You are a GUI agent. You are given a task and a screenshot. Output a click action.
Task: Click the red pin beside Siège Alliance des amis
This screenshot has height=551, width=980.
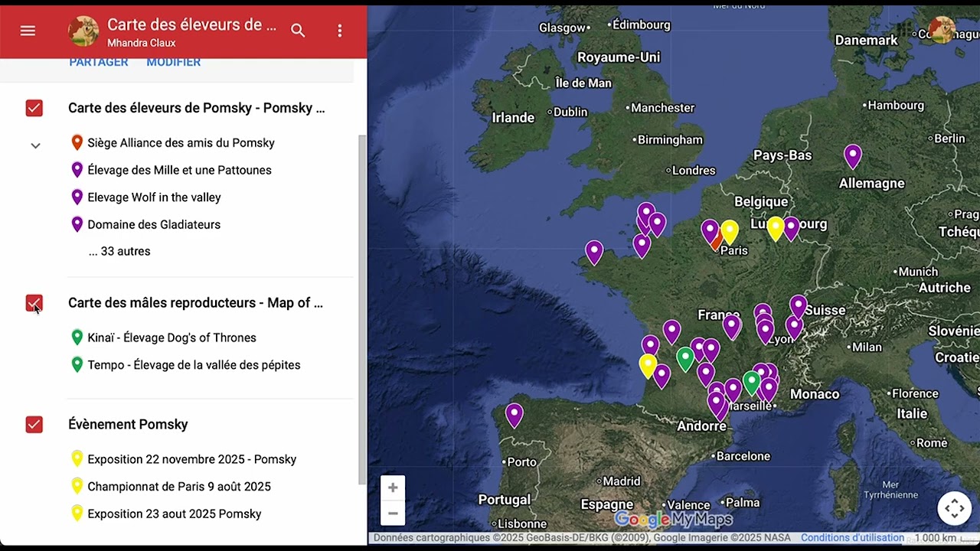point(77,142)
